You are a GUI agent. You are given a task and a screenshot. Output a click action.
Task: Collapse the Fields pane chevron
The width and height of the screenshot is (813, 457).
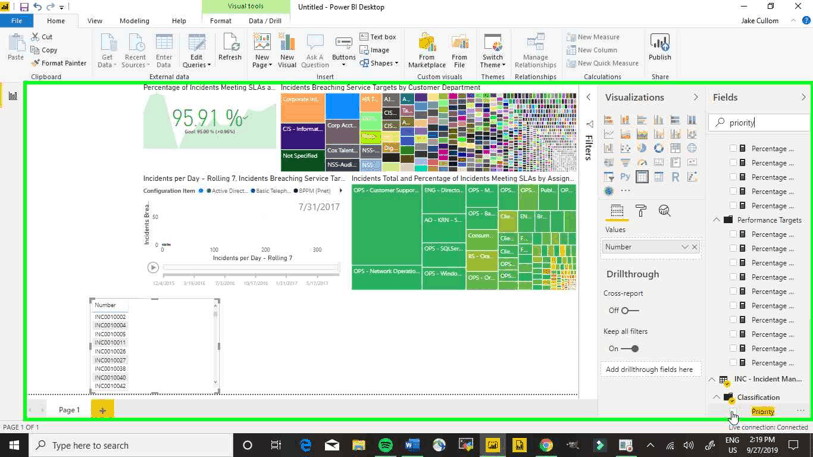pos(804,98)
